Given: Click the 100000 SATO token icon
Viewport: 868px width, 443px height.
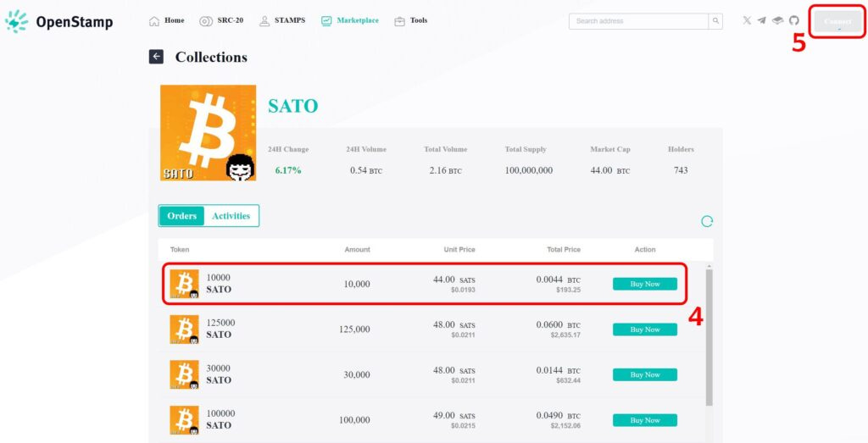Looking at the screenshot, I should tap(184, 420).
